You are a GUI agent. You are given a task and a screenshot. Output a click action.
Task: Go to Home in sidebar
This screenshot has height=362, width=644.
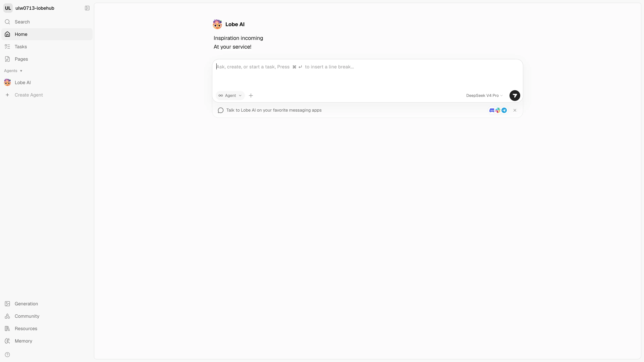(47, 34)
